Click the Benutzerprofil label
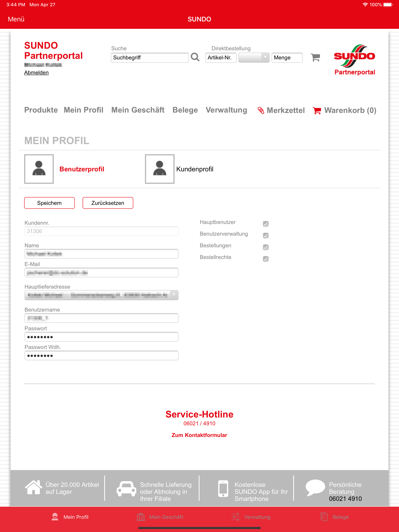Screen dimensions: 399x532 click(82, 169)
